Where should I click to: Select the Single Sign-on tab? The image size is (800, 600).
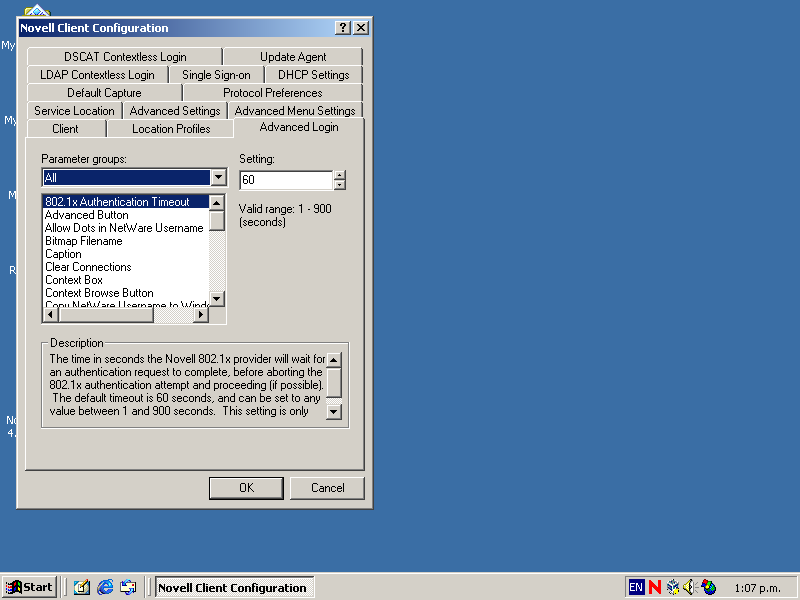point(216,74)
